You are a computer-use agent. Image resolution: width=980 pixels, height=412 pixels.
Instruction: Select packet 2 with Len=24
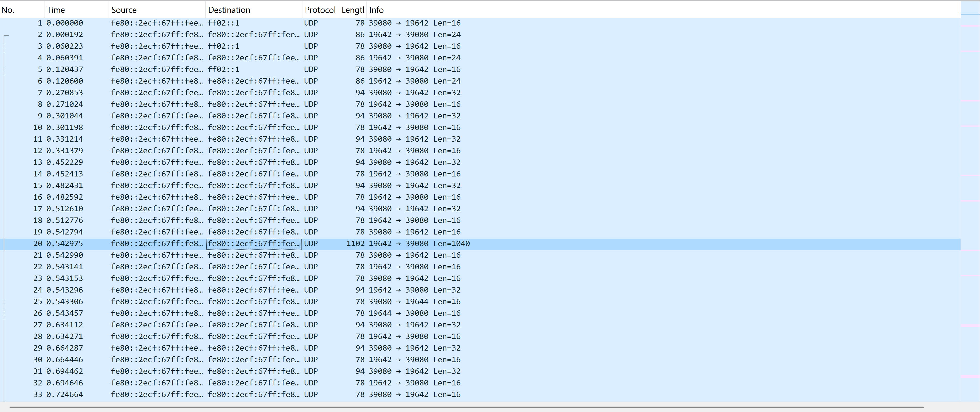coord(447,35)
